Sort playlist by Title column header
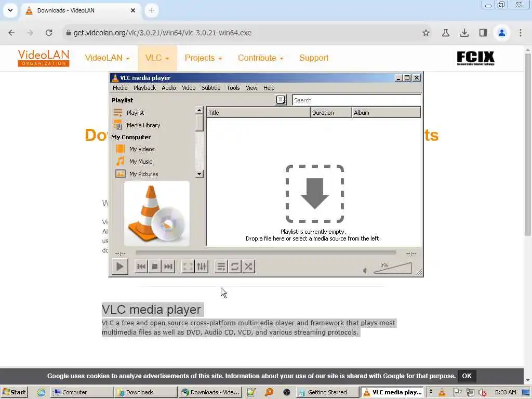The image size is (532, 399). (258, 113)
